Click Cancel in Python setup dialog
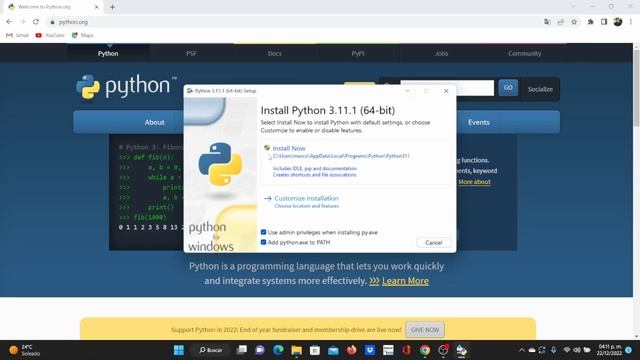 (x=433, y=242)
